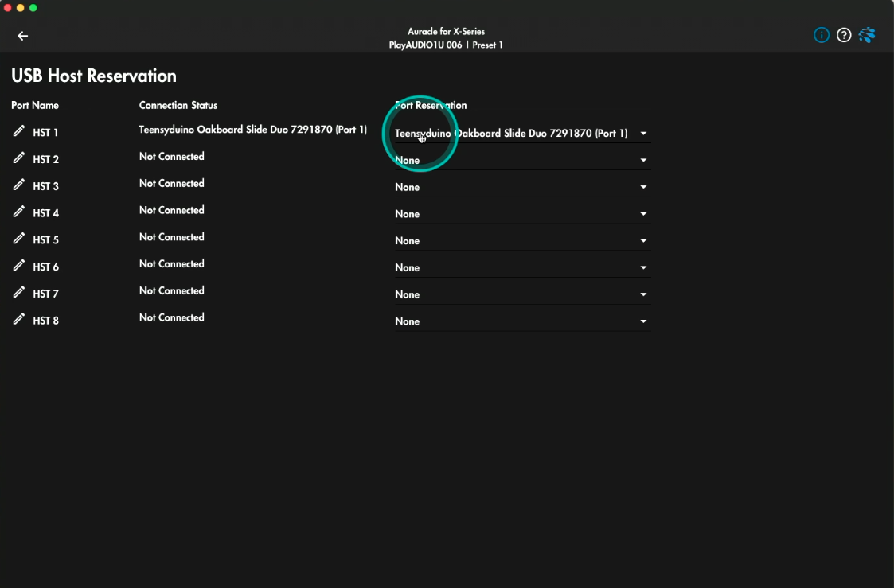Click the Connection Status column header
Viewport: 894px width, 588px height.
click(178, 105)
